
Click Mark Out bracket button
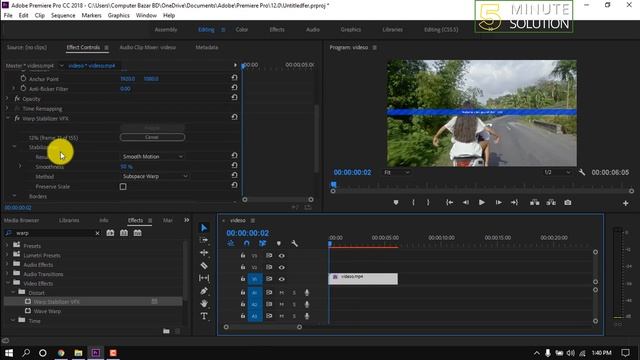428,202
